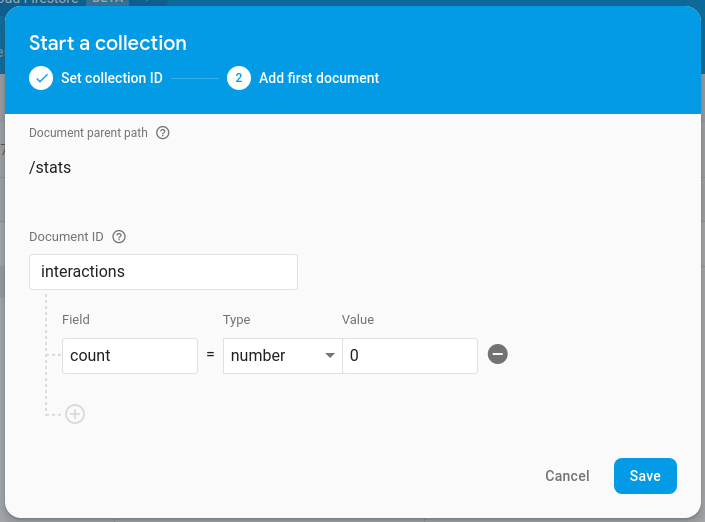Screen dimensions: 705x522
Task: Select the Value column label
Action: click(x=358, y=320)
